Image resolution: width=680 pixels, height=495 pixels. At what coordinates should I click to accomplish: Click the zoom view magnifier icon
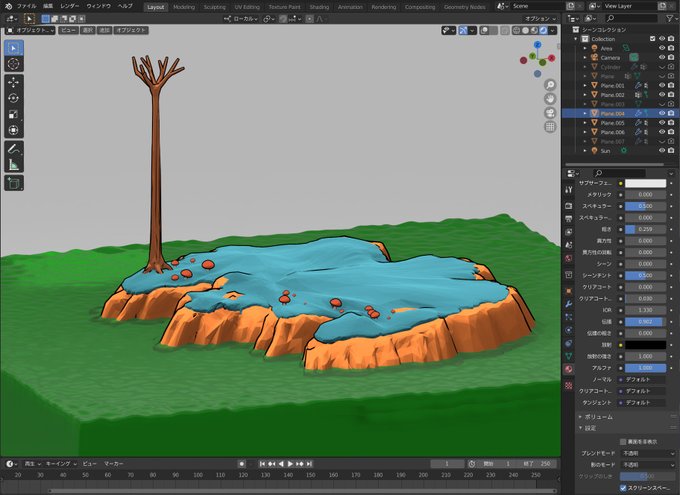click(550, 85)
